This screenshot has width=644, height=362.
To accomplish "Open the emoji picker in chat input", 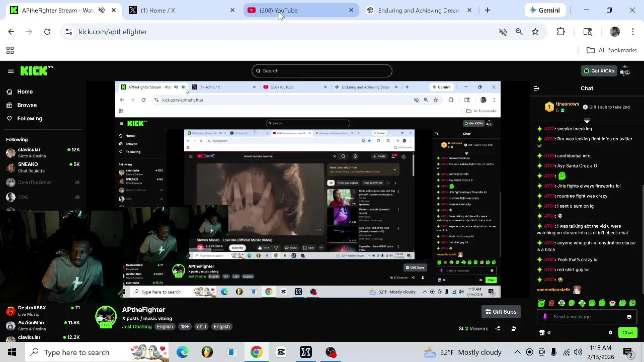I will [629, 317].
